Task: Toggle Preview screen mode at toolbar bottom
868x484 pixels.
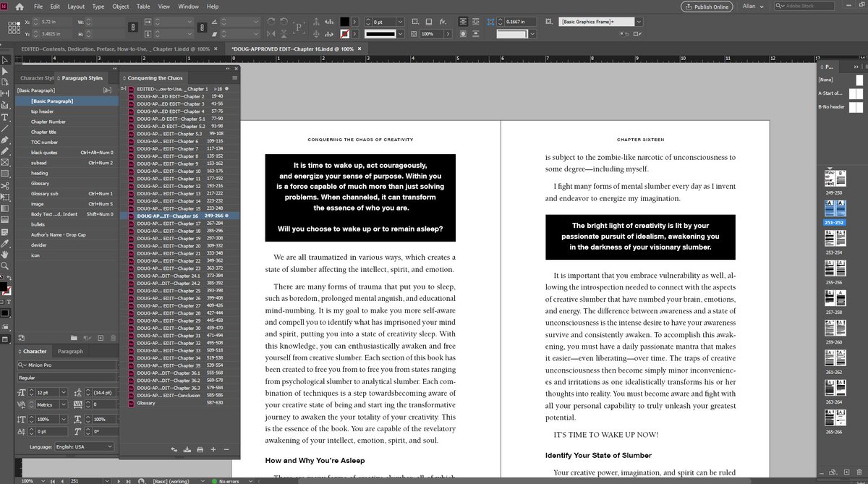Action: 5,339
